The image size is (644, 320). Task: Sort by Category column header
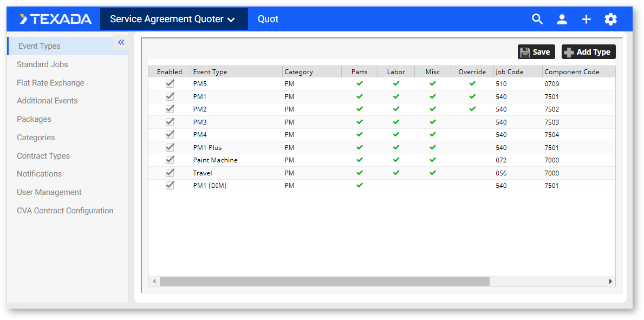tap(312, 72)
